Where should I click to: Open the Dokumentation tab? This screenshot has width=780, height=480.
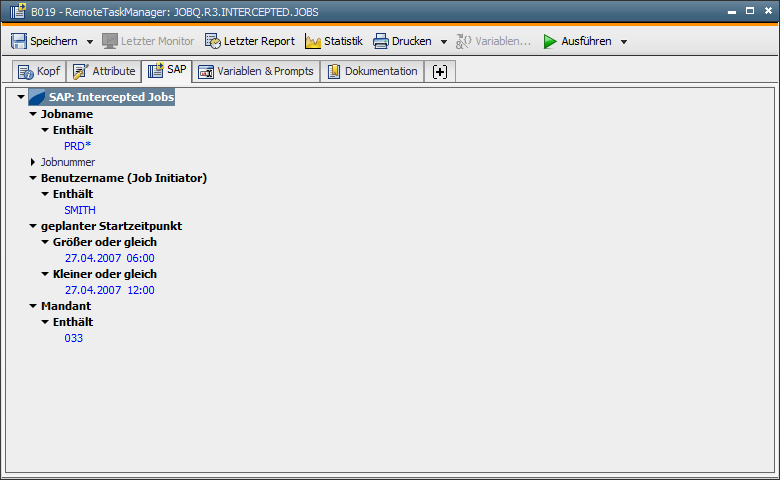click(373, 71)
